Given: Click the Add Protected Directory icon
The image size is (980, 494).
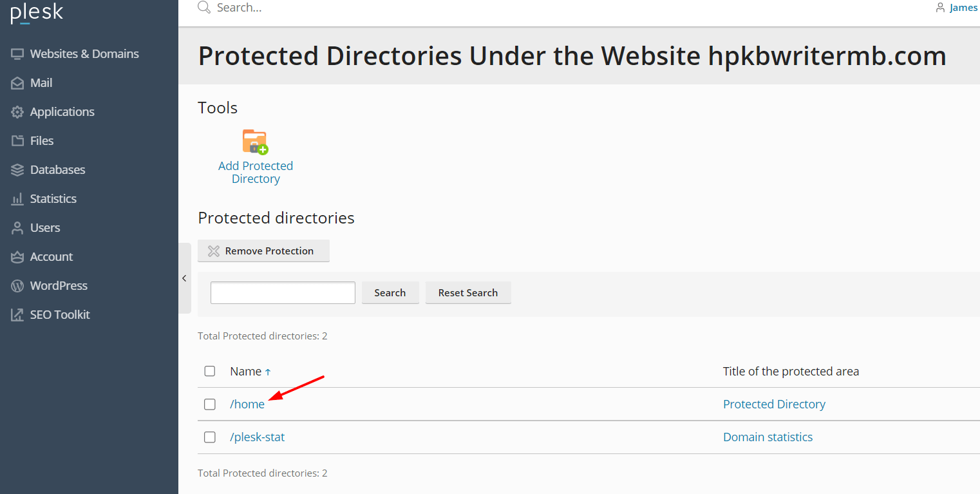Looking at the screenshot, I should 255,142.
